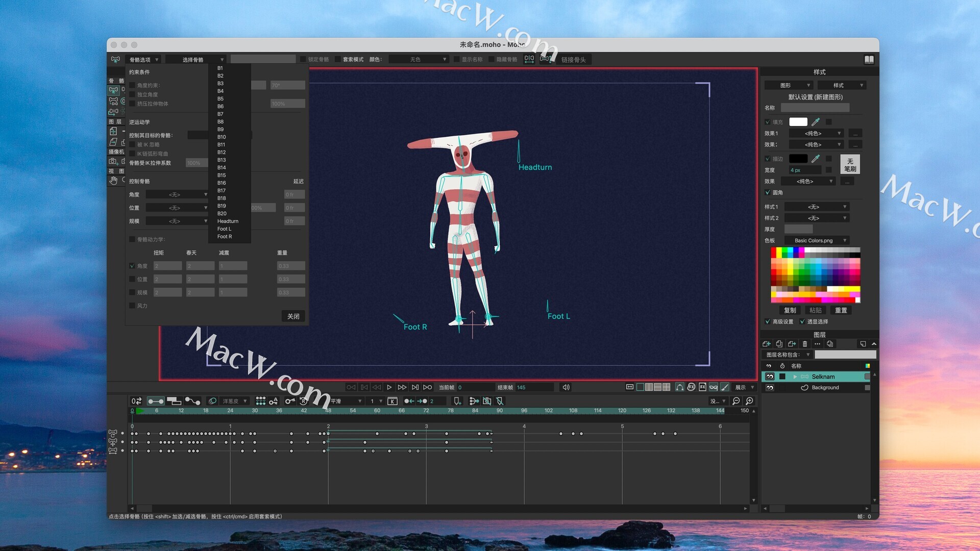Click the fill color eyedropper icon
Image resolution: width=980 pixels, height=551 pixels.
(816, 122)
